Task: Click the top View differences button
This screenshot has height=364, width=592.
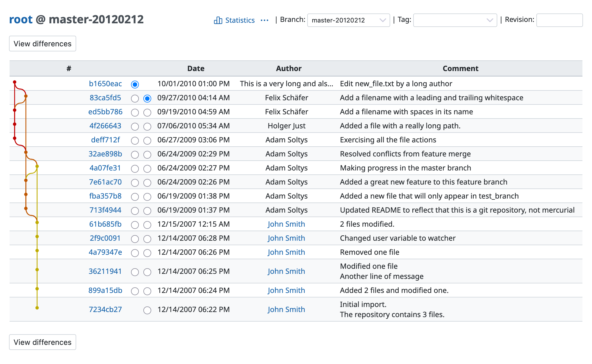Action: 42,44
